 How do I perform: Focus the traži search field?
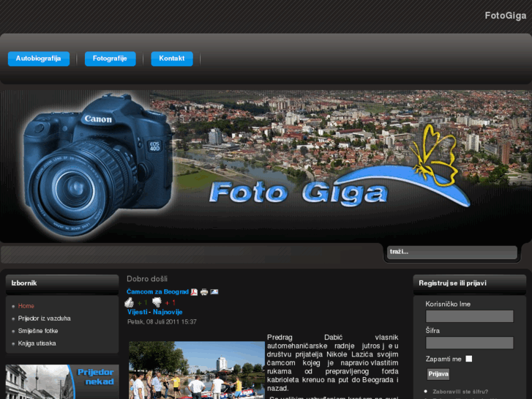(452, 253)
